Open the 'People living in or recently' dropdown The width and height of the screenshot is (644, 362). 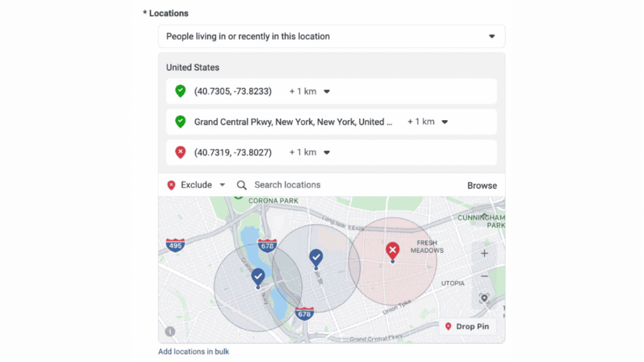point(331,36)
